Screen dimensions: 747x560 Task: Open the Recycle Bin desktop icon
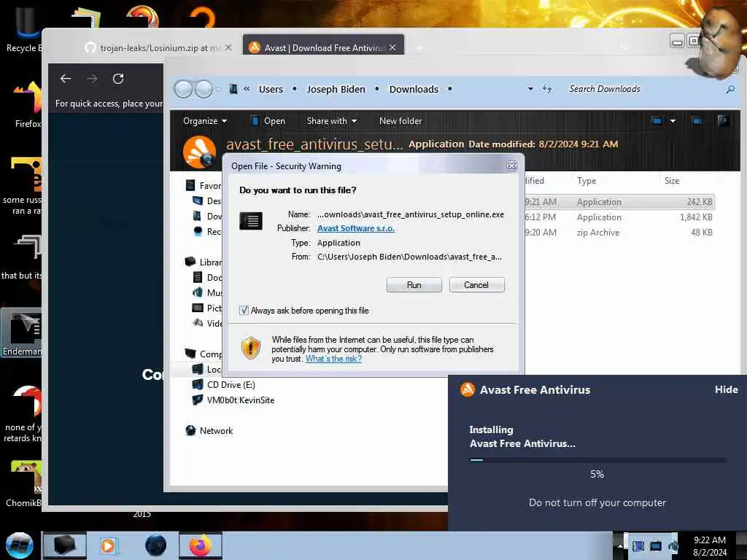click(x=25, y=31)
